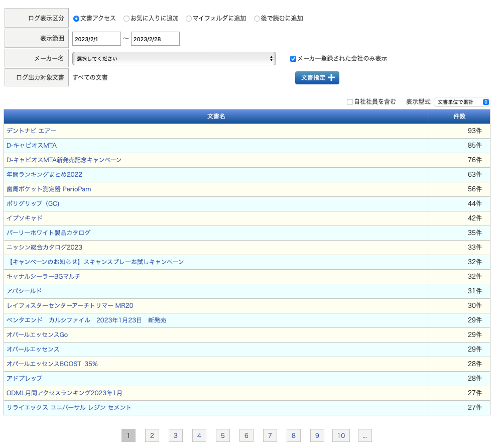Go to page 4
This screenshot has height=448, width=498.
[x=199, y=435]
